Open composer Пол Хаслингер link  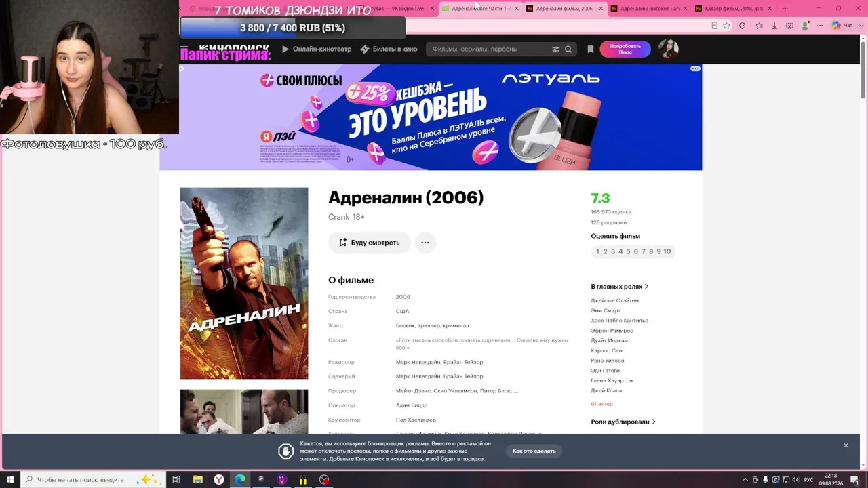pyautogui.click(x=416, y=420)
